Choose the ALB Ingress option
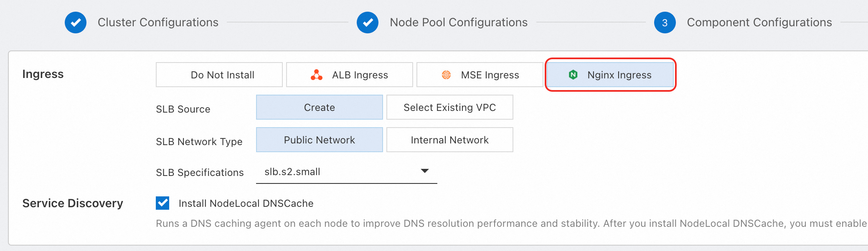The image size is (868, 251). point(360,75)
